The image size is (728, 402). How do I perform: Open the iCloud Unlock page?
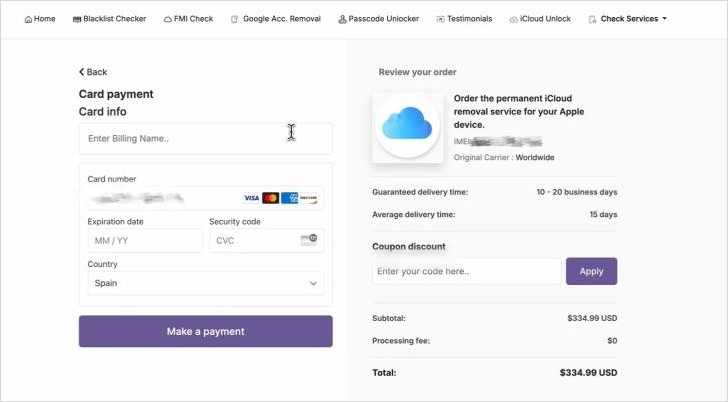point(540,19)
